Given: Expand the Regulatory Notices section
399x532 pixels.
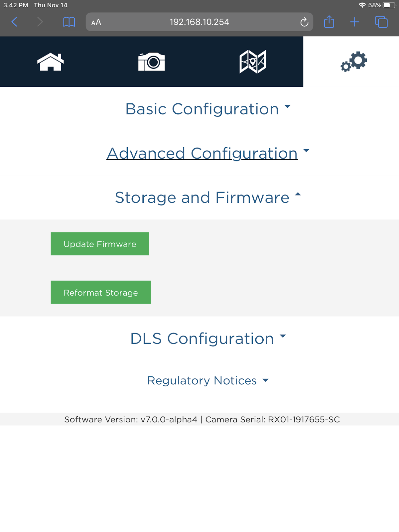Looking at the screenshot, I should (208, 380).
